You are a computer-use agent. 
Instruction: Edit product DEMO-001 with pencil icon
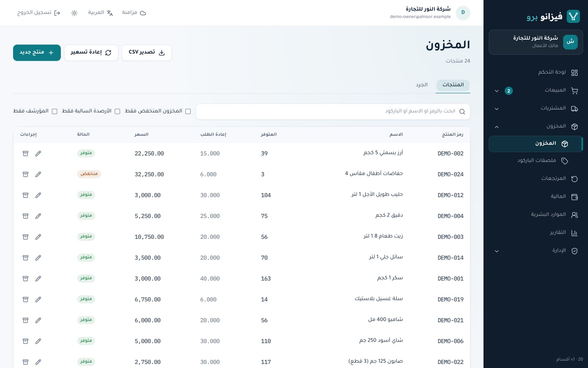(x=38, y=278)
